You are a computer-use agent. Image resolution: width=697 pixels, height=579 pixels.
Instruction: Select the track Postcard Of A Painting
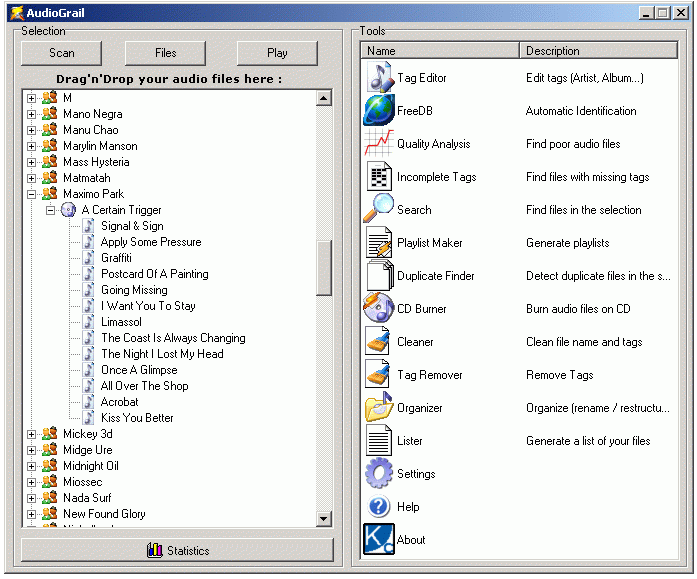pos(154,274)
